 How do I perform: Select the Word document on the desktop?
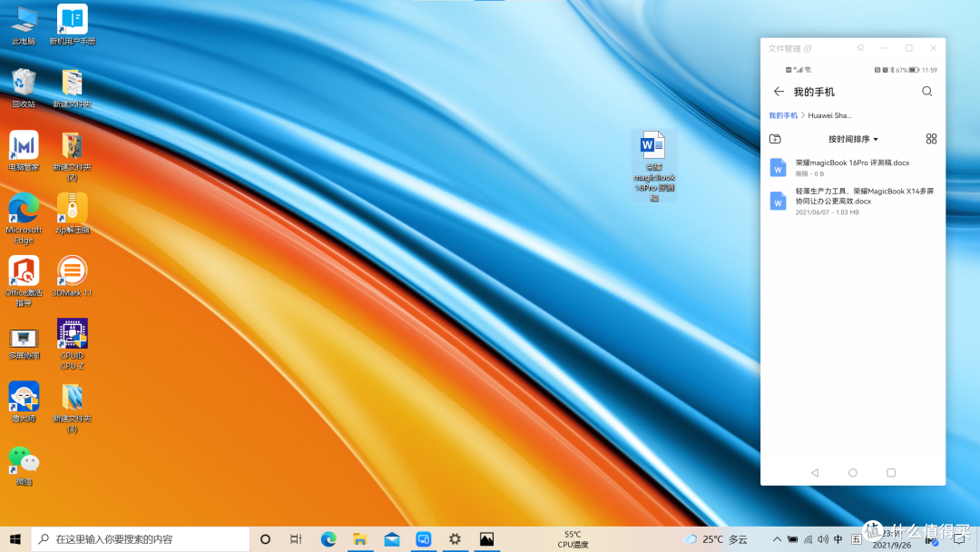click(x=653, y=165)
